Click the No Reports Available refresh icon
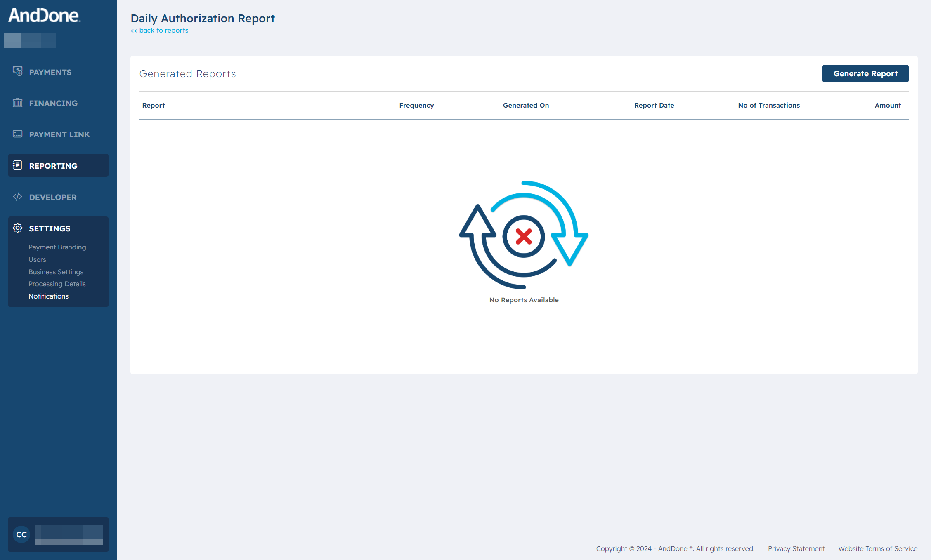The image size is (931, 560). pyautogui.click(x=523, y=235)
